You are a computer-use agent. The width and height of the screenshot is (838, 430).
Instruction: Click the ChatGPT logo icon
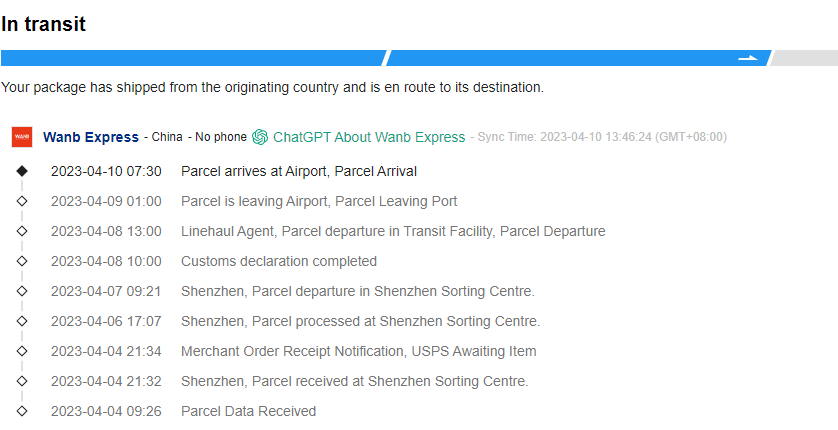click(x=260, y=137)
